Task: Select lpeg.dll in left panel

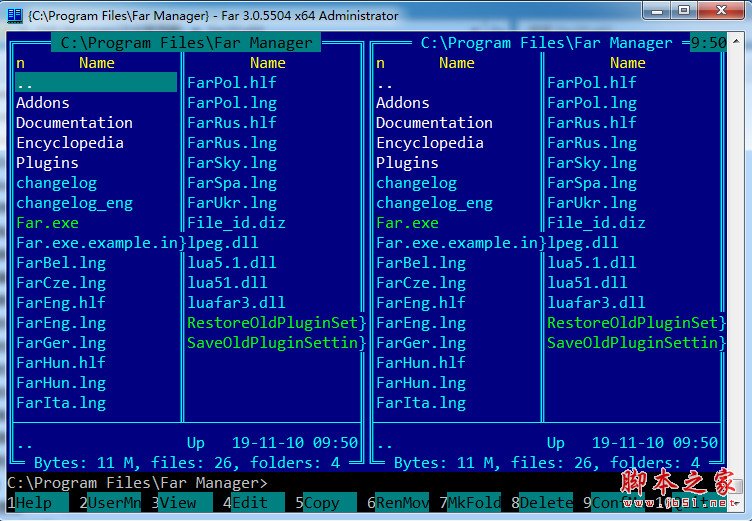Action: coord(223,243)
